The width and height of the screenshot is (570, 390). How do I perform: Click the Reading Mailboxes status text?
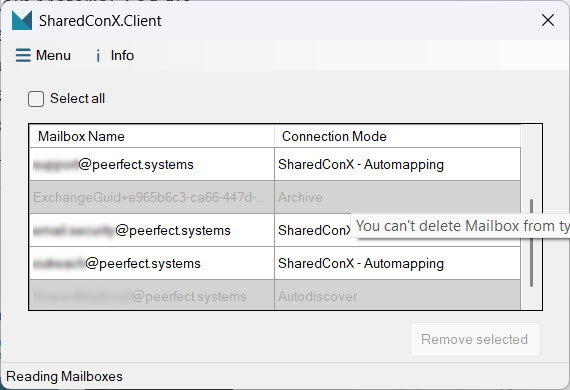click(64, 376)
